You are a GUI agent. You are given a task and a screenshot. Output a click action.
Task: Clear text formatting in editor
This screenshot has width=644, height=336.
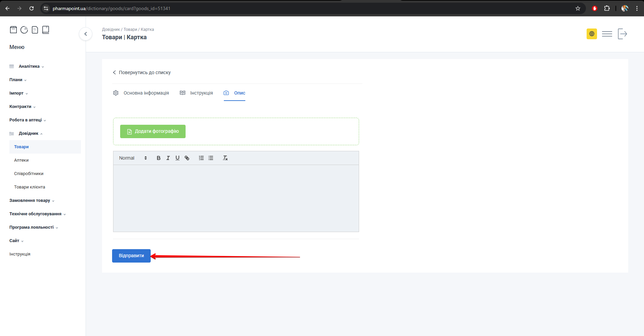click(225, 158)
